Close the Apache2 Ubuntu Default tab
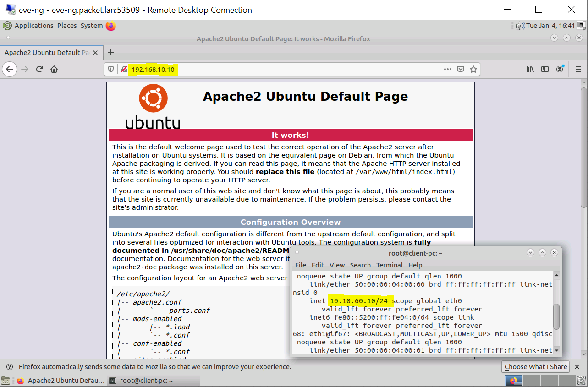Image resolution: width=588 pixels, height=387 pixels. pos(95,53)
